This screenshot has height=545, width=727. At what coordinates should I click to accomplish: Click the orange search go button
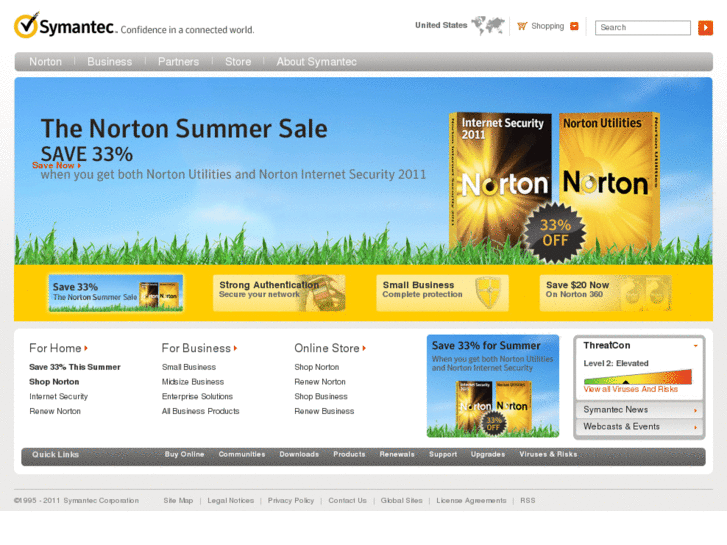[x=705, y=27]
